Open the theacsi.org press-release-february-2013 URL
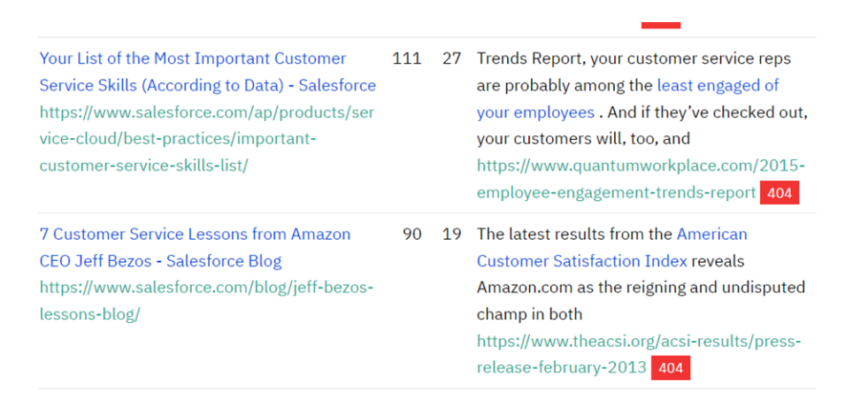 pos(638,354)
